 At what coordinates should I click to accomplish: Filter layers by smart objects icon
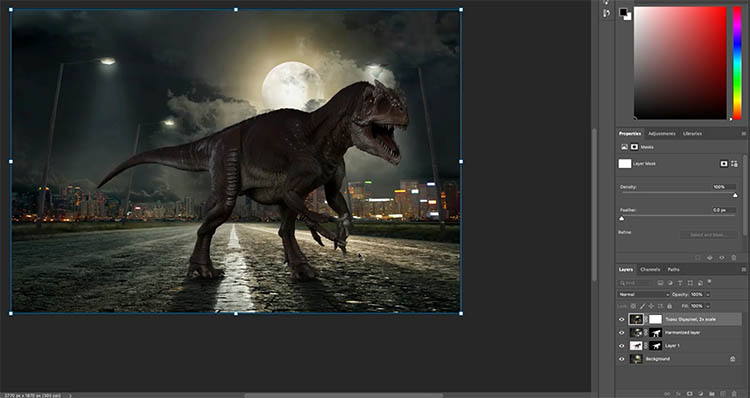coord(700,283)
